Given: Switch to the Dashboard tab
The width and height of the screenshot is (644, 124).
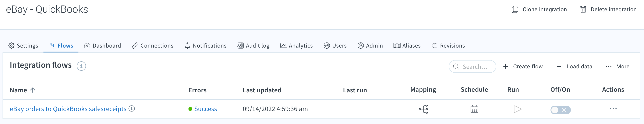Looking at the screenshot, I should (103, 46).
